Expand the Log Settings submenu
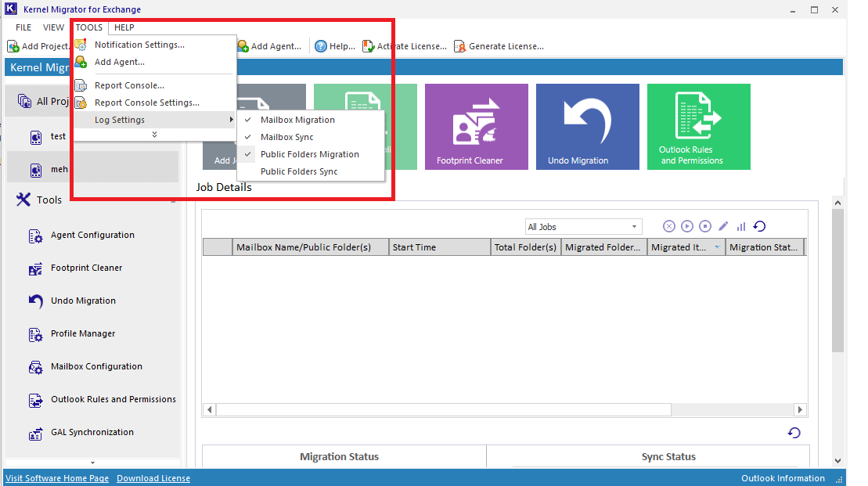The width and height of the screenshot is (868, 486). [155, 120]
